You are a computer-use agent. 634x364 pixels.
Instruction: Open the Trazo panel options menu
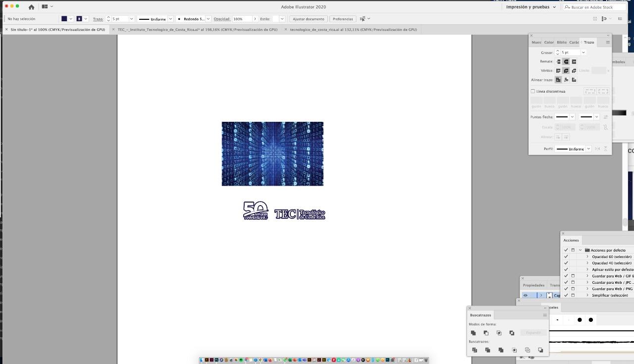point(608,42)
